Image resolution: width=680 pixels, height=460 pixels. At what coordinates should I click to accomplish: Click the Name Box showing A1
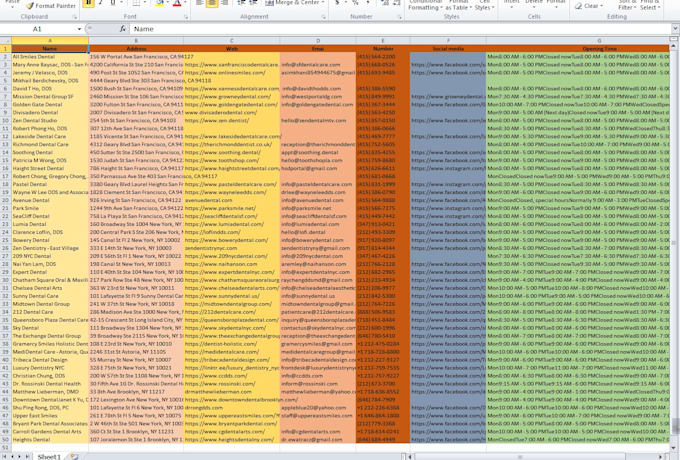(38, 29)
